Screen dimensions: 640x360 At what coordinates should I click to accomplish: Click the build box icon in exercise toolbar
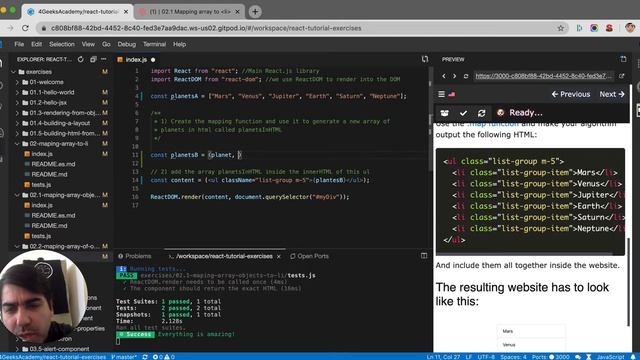pos(444,113)
